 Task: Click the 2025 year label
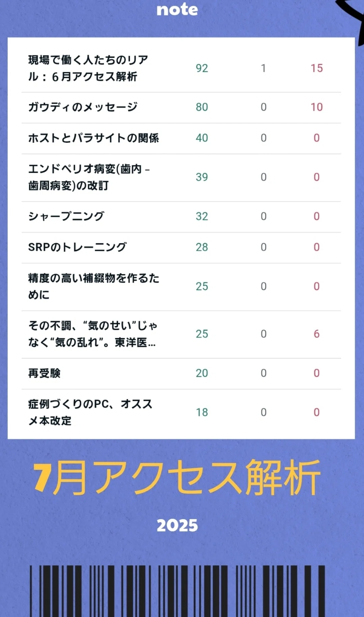click(x=177, y=525)
